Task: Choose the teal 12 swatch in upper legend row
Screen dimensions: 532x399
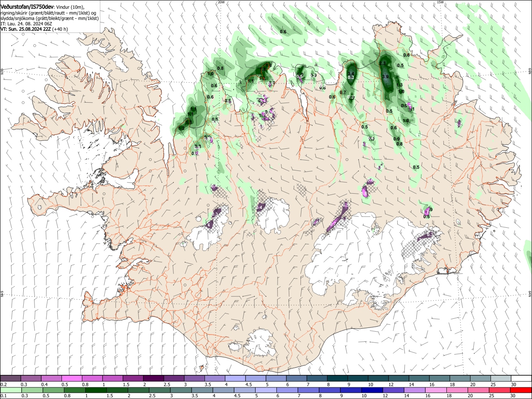Action: [399, 379]
